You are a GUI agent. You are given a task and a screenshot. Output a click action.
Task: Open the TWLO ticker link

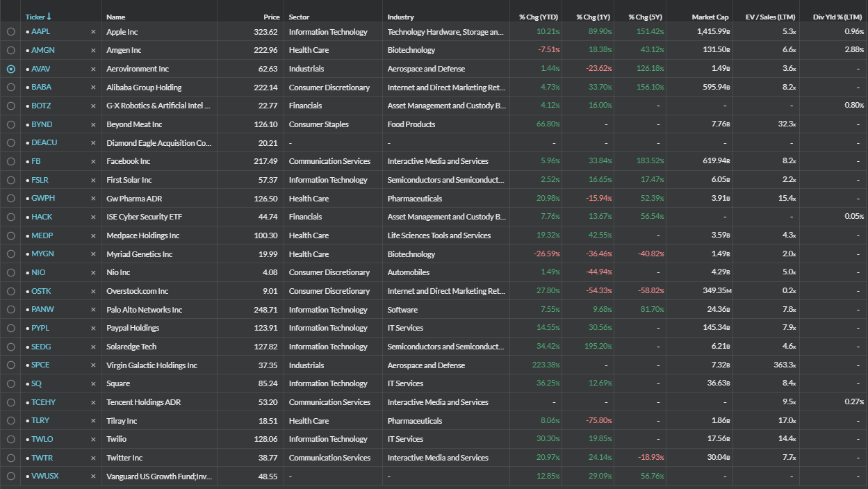pos(42,439)
